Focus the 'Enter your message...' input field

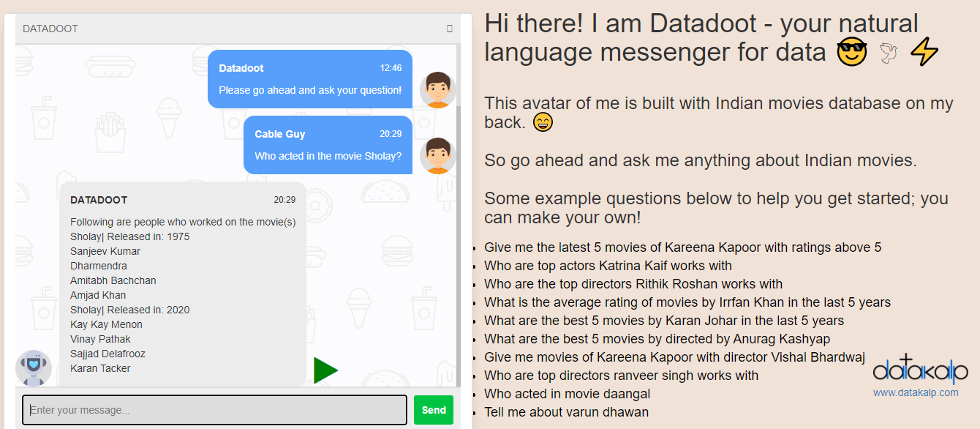(215, 410)
